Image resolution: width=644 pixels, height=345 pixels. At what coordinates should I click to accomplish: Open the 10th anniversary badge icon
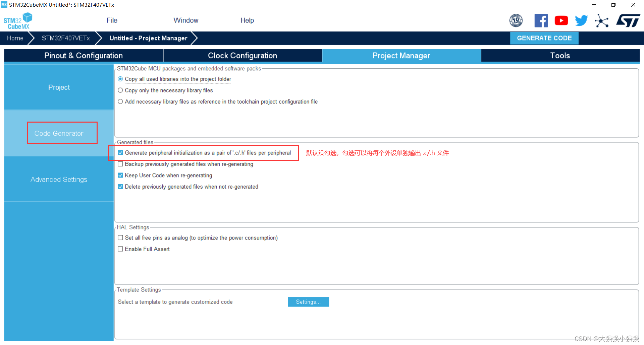coord(516,20)
